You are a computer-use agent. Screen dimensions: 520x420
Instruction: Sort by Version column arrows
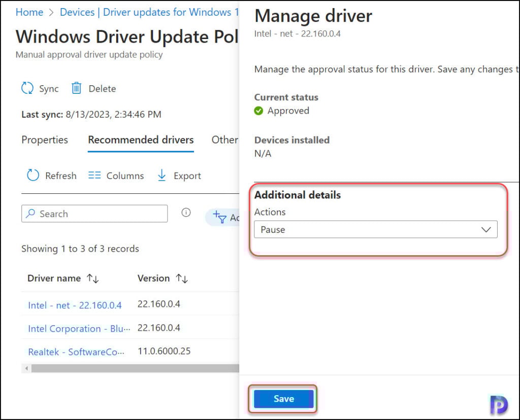pyautogui.click(x=182, y=278)
